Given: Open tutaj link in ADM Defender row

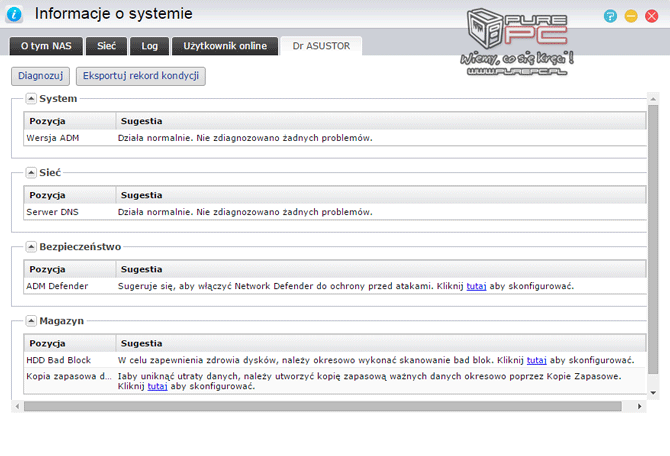Looking at the screenshot, I should pyautogui.click(x=476, y=286).
